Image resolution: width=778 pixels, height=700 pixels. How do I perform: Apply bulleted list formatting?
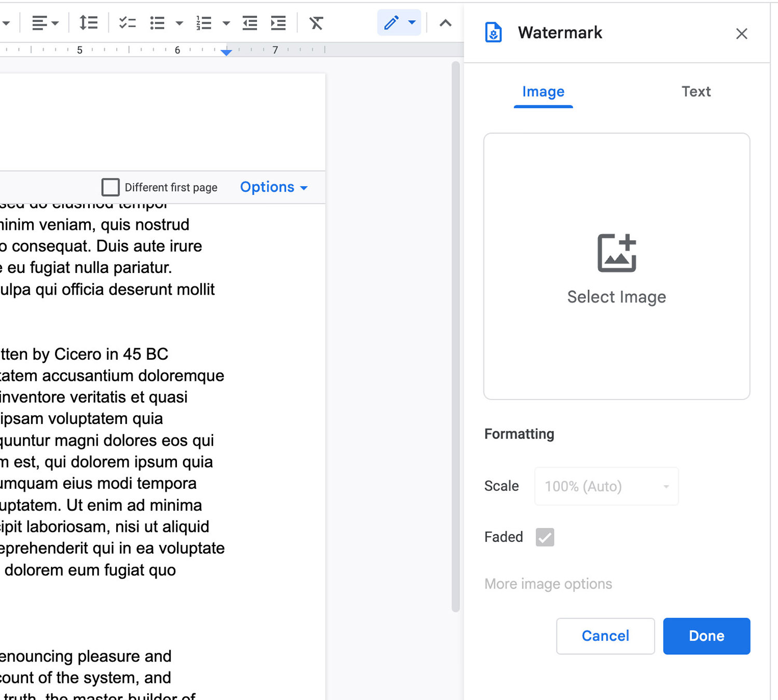coord(157,23)
